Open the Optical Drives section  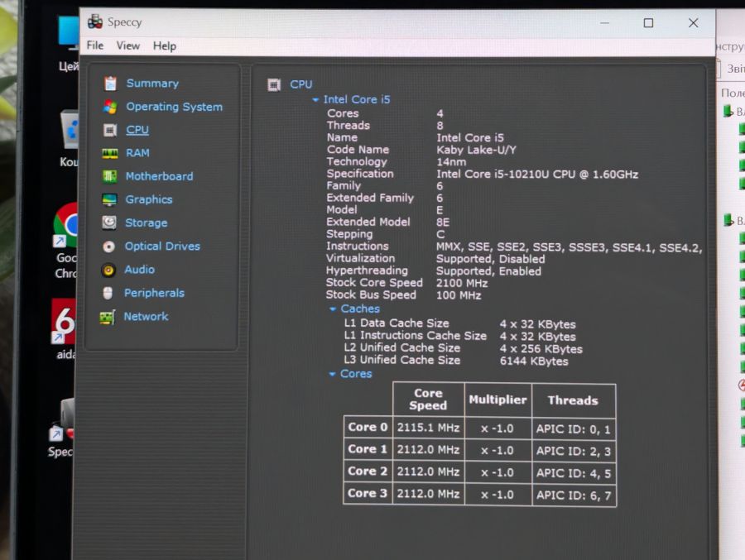(x=162, y=246)
